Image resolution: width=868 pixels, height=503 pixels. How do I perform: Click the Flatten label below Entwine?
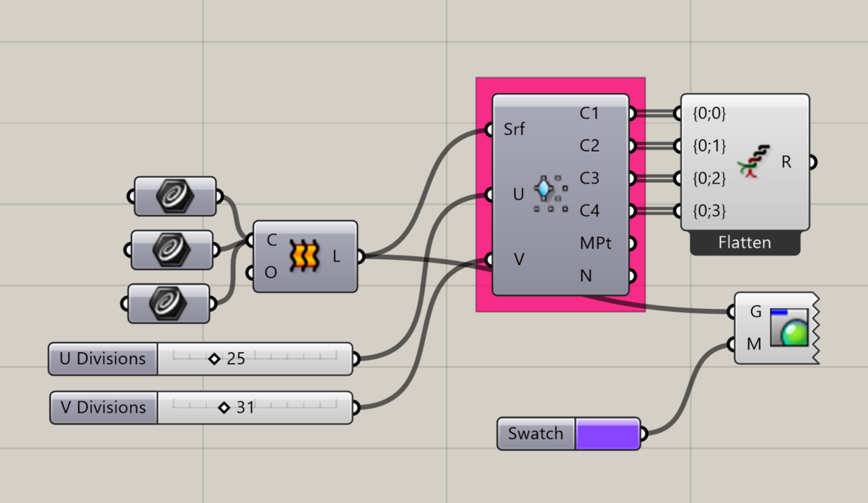(x=745, y=243)
